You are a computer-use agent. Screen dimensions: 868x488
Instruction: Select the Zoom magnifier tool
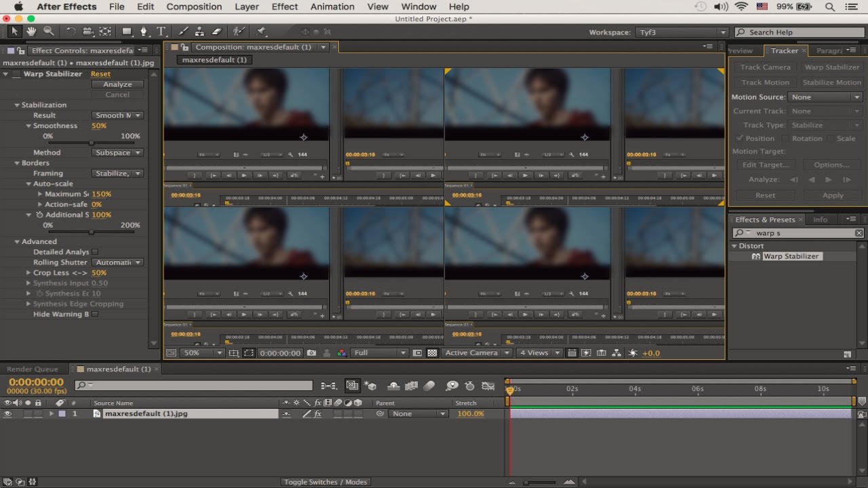(x=49, y=32)
